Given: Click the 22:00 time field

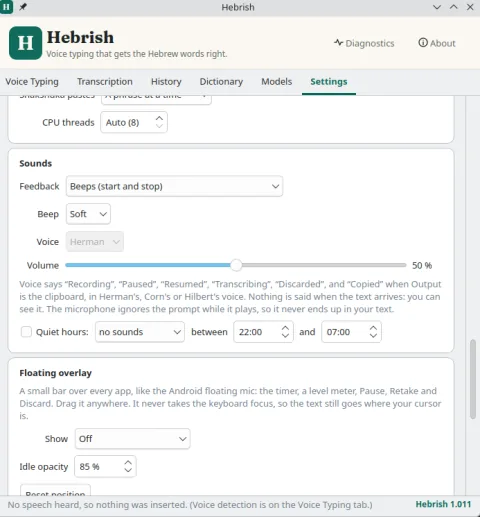Looking at the screenshot, I should (263, 332).
